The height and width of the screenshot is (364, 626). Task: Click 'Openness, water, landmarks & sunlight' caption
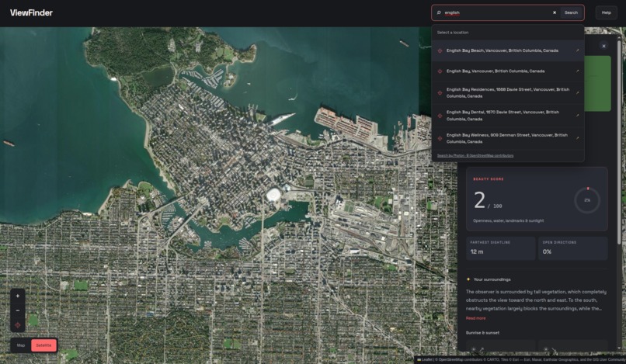pos(508,220)
